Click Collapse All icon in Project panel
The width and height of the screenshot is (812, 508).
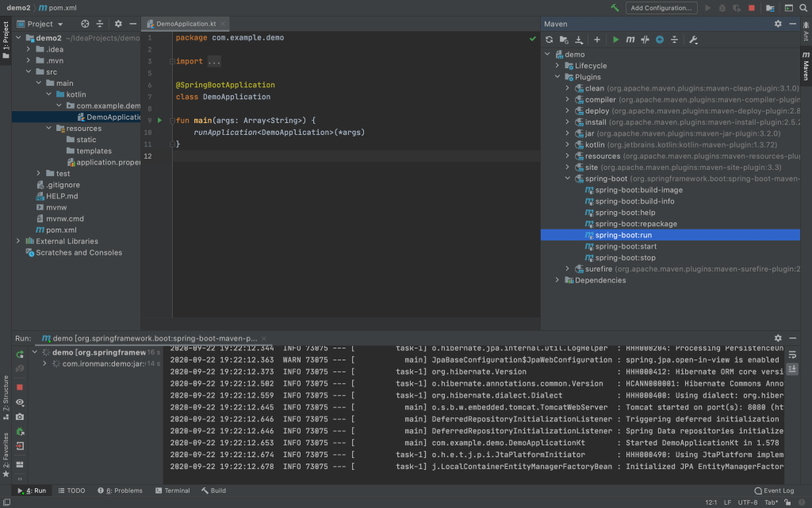pyautogui.click(x=99, y=24)
